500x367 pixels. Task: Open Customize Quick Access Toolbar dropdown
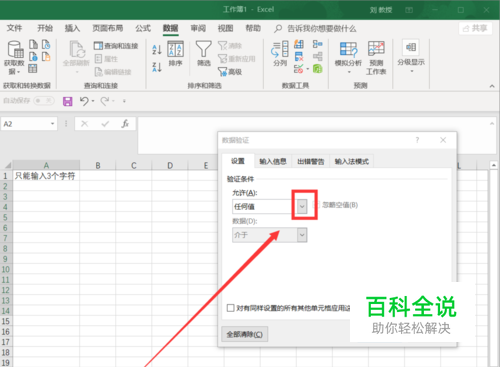[x=124, y=101]
